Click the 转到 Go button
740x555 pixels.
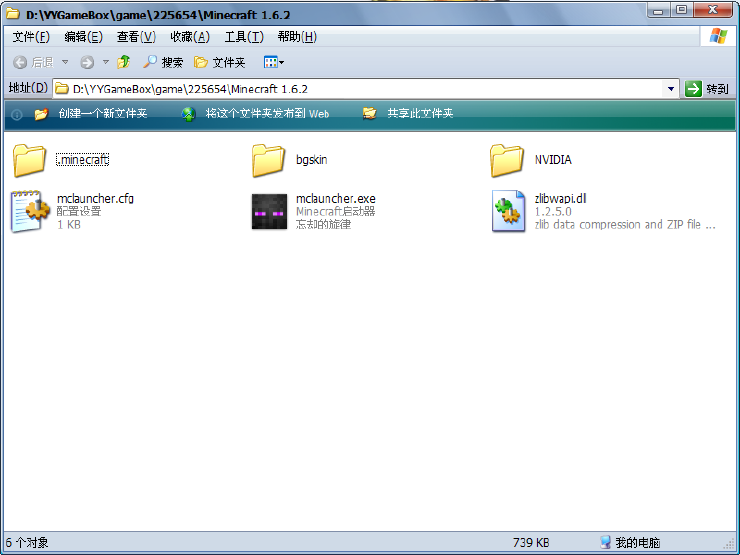(707, 89)
